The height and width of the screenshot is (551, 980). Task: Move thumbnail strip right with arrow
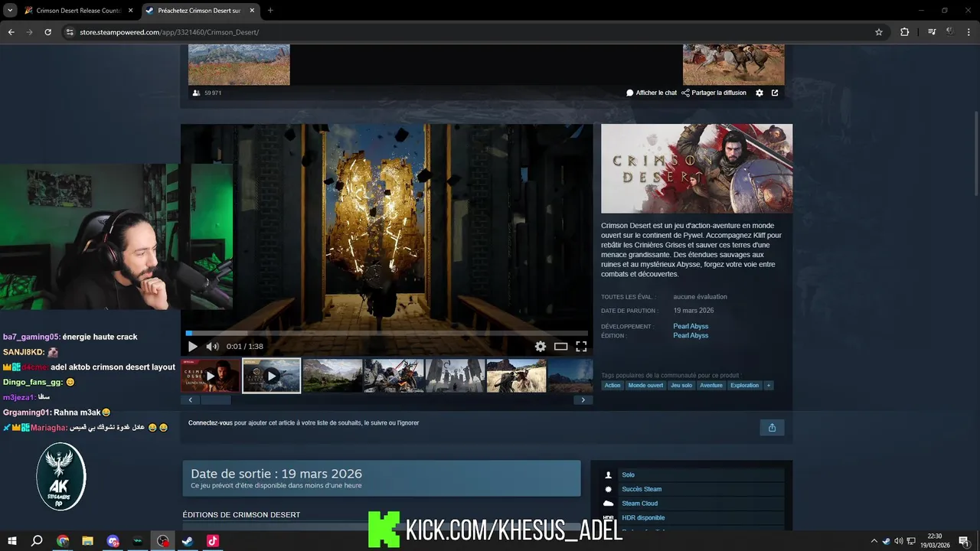[583, 399]
